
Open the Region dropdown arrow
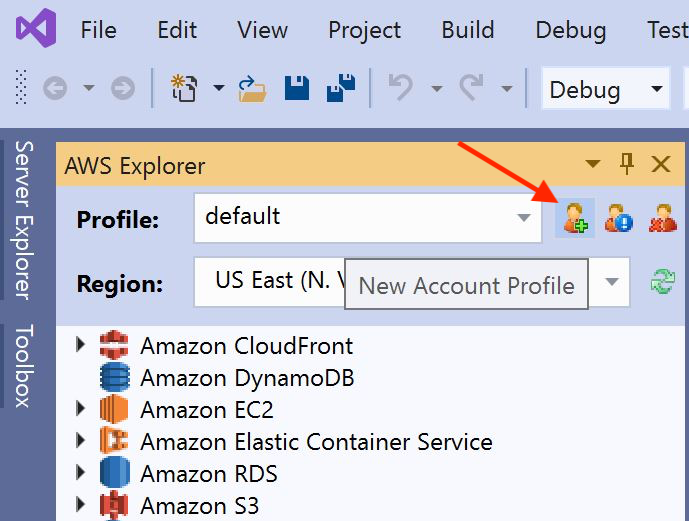click(x=612, y=282)
